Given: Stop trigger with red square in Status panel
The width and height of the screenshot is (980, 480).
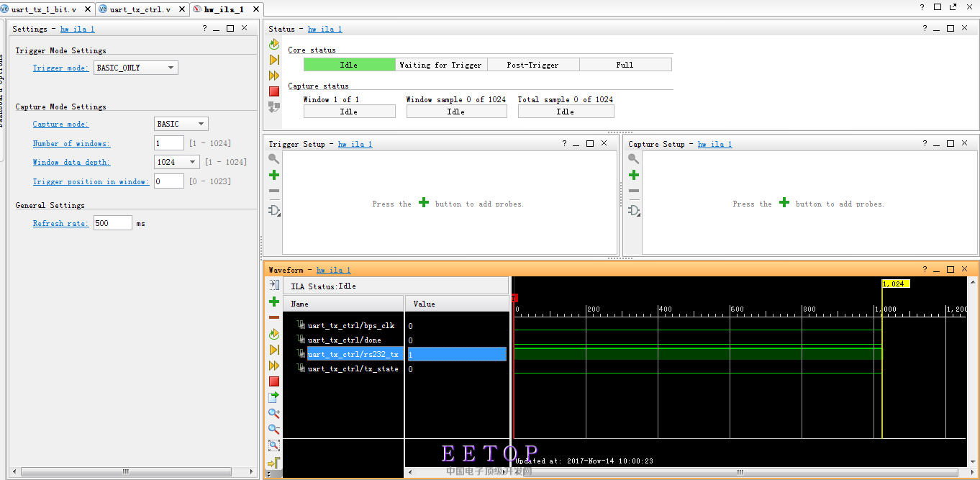Looking at the screenshot, I should click(x=274, y=91).
